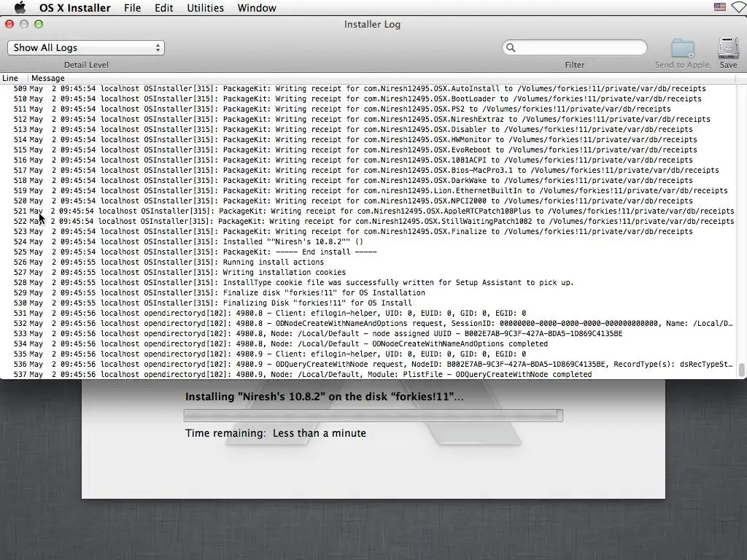
Task: Open the Utilities menu
Action: [x=205, y=8]
